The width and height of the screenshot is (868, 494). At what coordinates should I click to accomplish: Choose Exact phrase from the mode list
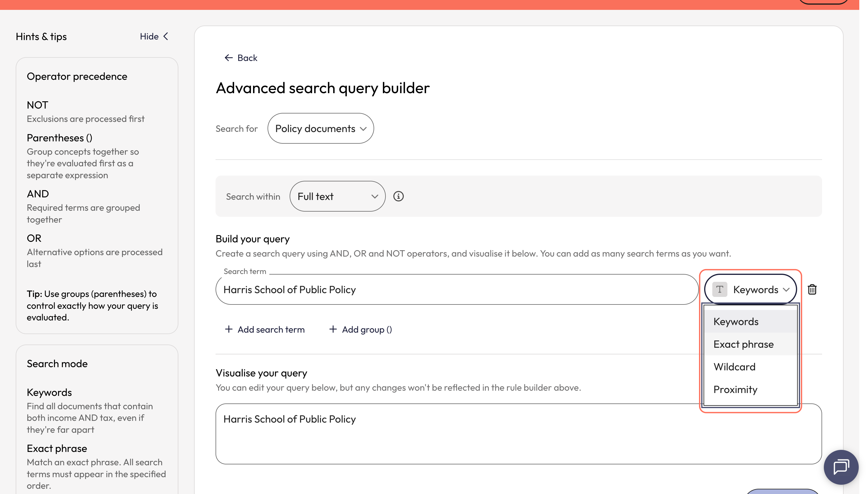point(750,344)
